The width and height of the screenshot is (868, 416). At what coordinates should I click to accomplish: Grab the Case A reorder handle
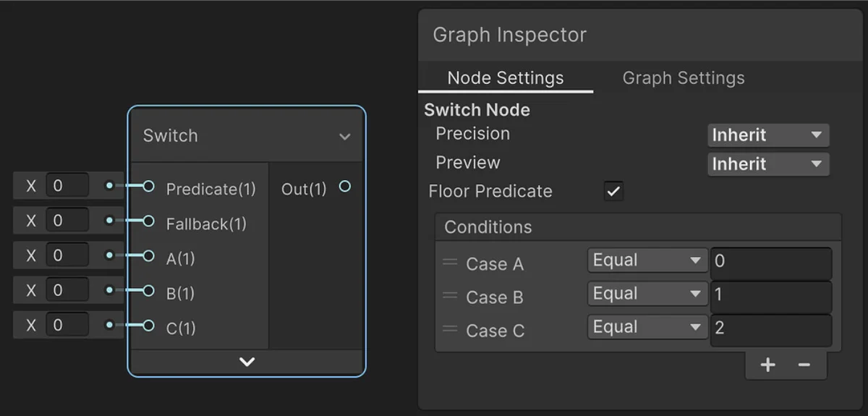pos(450,263)
